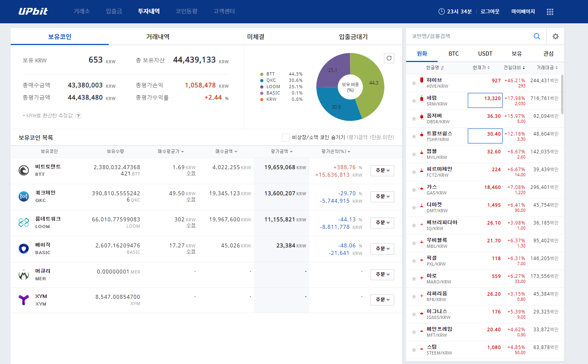Favorite 하이브 with its star
The image size is (588, 364).
coord(414,83)
